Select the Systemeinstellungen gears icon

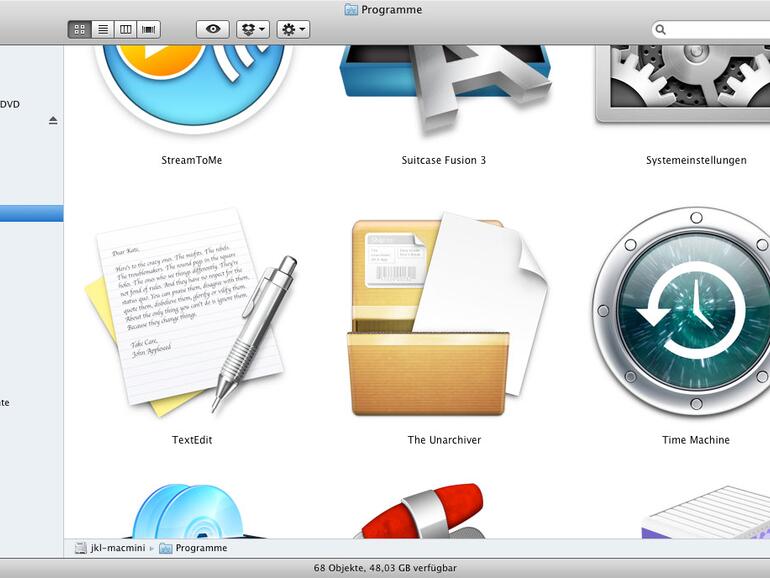tap(683, 84)
